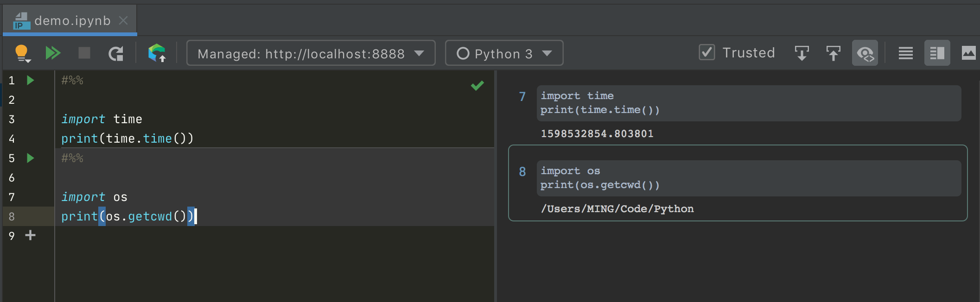Click the move cell up icon
980x302 pixels.
tap(833, 53)
